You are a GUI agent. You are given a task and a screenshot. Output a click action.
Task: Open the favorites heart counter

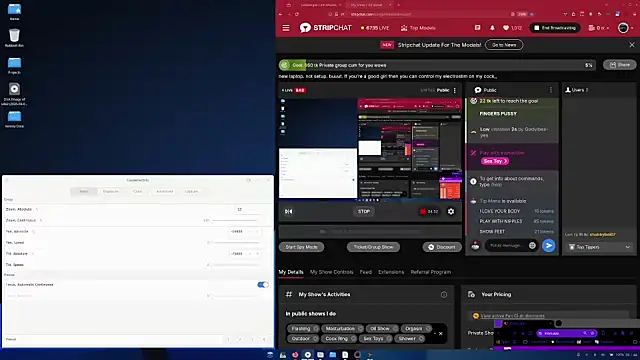coord(513,28)
